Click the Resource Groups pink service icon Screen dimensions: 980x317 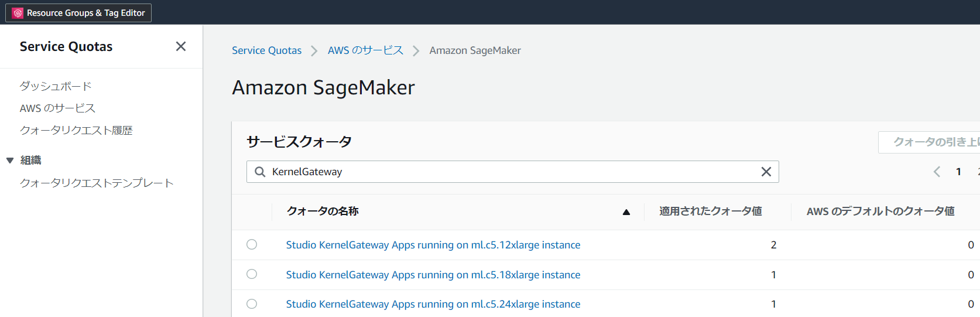point(18,13)
